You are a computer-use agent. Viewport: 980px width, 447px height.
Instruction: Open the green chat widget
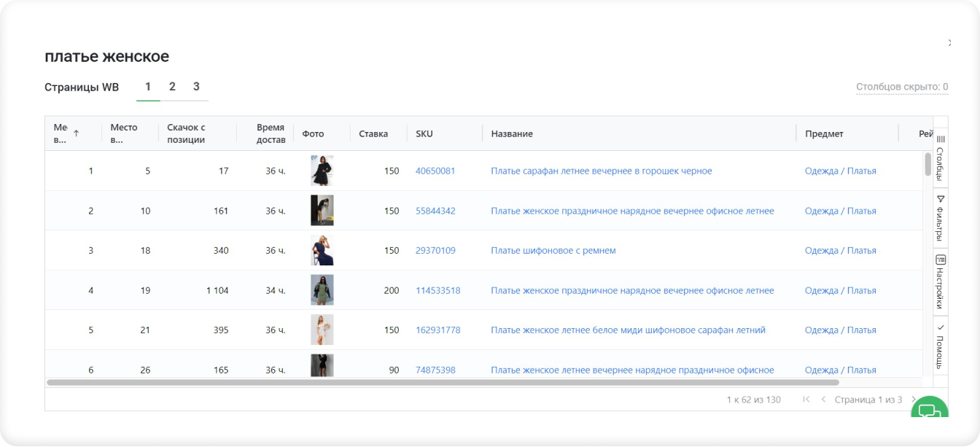tap(929, 411)
